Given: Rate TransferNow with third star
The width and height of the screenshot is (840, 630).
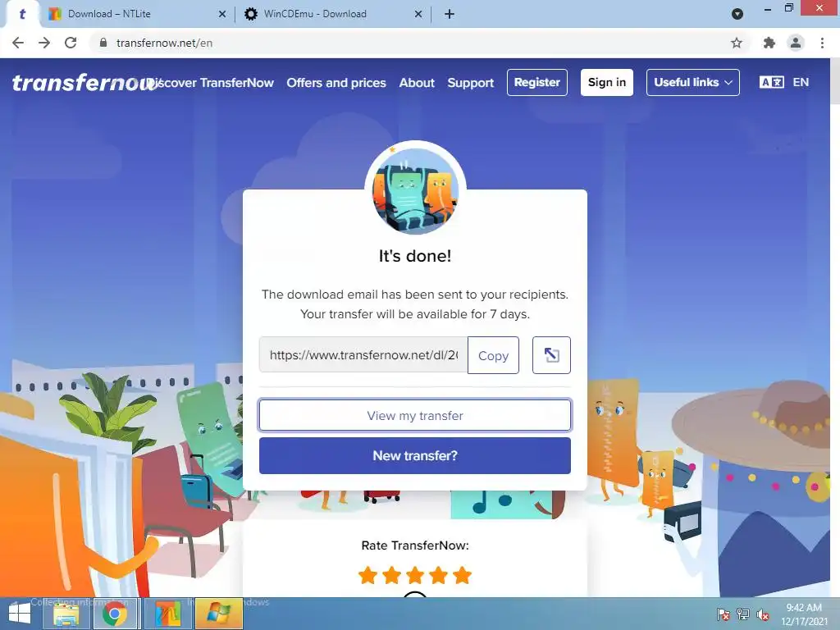Looking at the screenshot, I should tap(415, 575).
